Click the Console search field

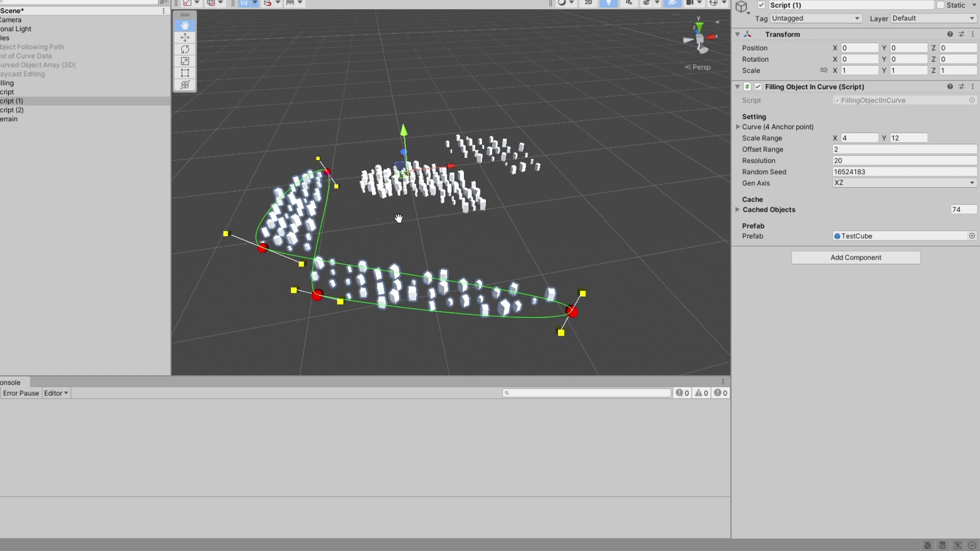coord(586,393)
